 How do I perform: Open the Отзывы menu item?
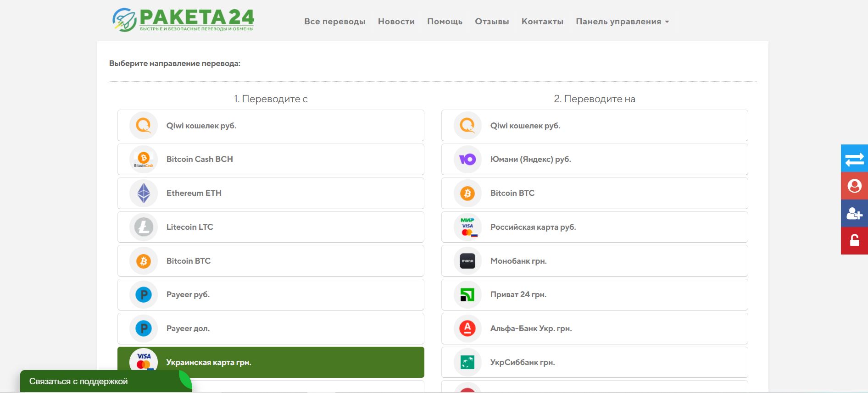492,22
